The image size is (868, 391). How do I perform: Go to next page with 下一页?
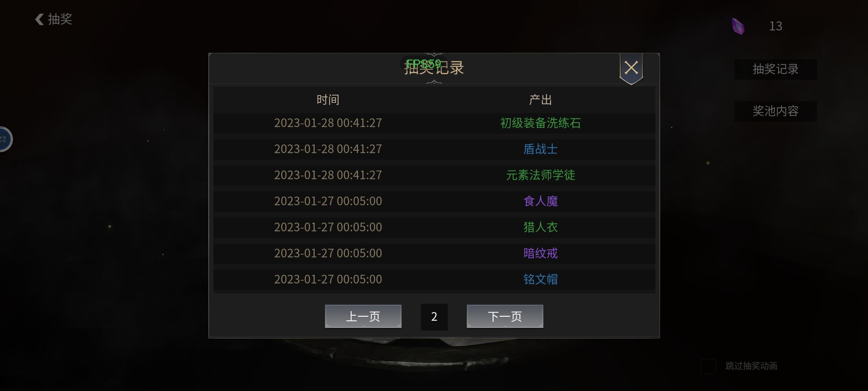pyautogui.click(x=505, y=316)
